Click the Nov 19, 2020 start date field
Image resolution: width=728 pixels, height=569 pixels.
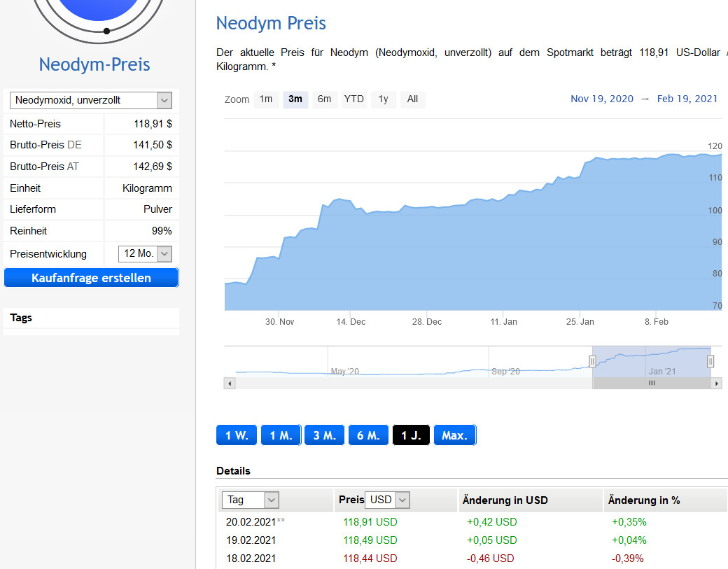tap(602, 99)
